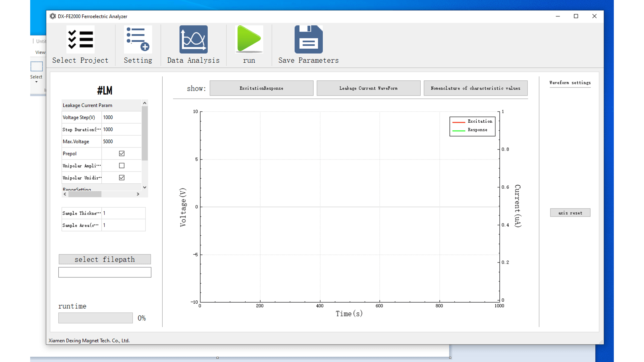Disable the Unipolar Unidirectional checkbox

[121, 177]
